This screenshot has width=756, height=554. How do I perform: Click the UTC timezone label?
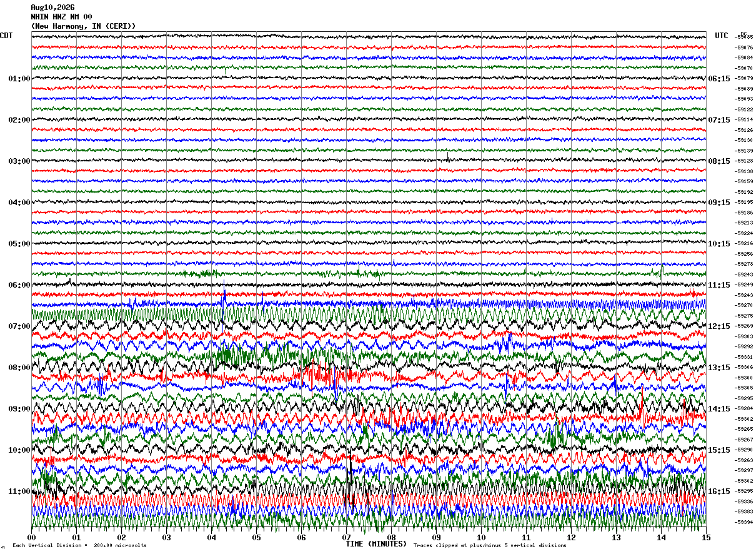click(x=722, y=36)
